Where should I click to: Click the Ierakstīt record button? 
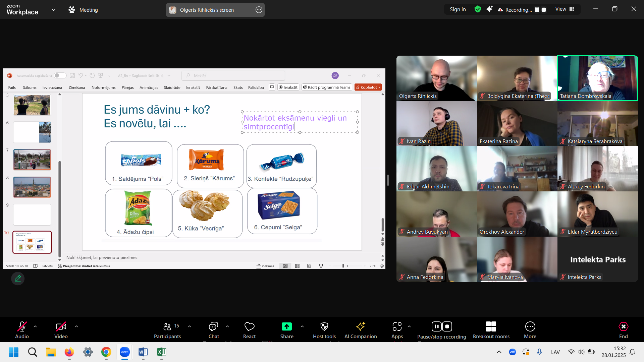288,87
